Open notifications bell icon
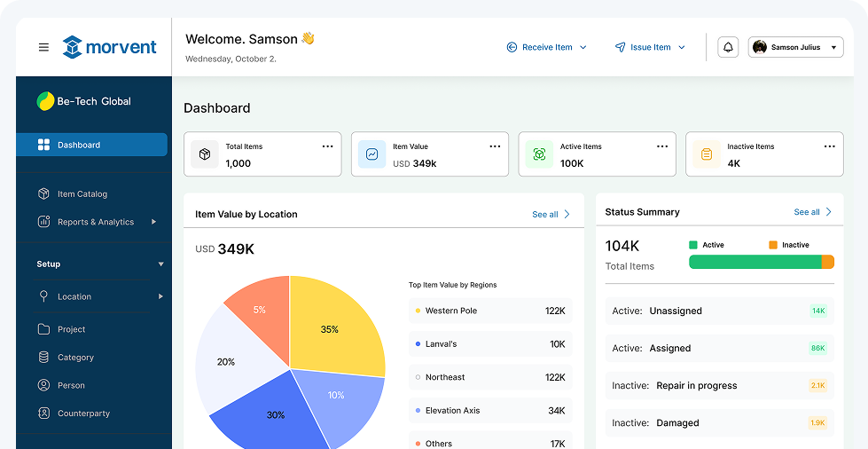The image size is (868, 449). [728, 47]
